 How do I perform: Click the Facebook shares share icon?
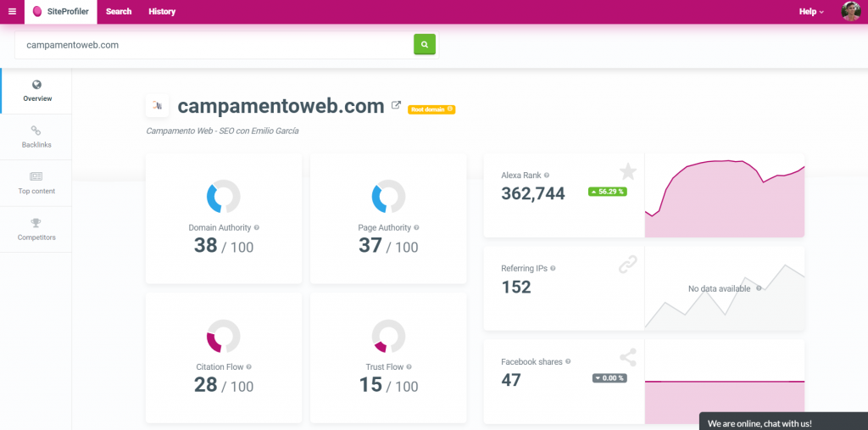coord(628,357)
